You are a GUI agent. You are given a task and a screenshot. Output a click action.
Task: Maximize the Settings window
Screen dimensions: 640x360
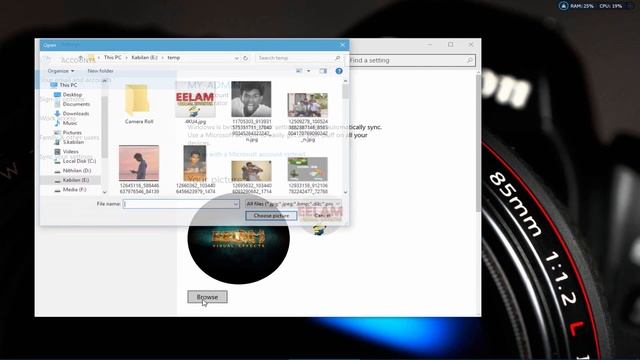coord(451,44)
